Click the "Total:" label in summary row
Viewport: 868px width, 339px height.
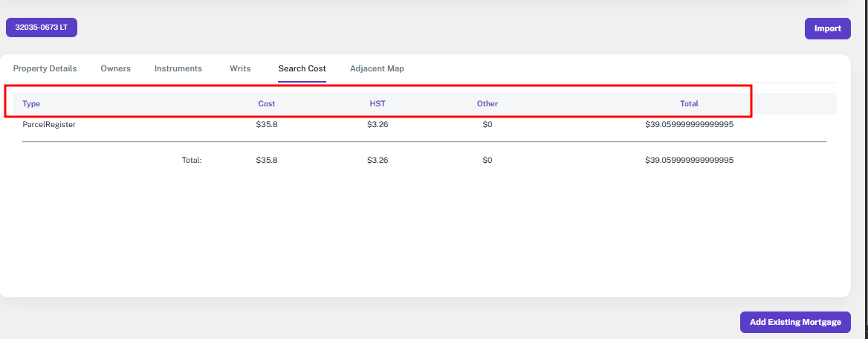192,160
